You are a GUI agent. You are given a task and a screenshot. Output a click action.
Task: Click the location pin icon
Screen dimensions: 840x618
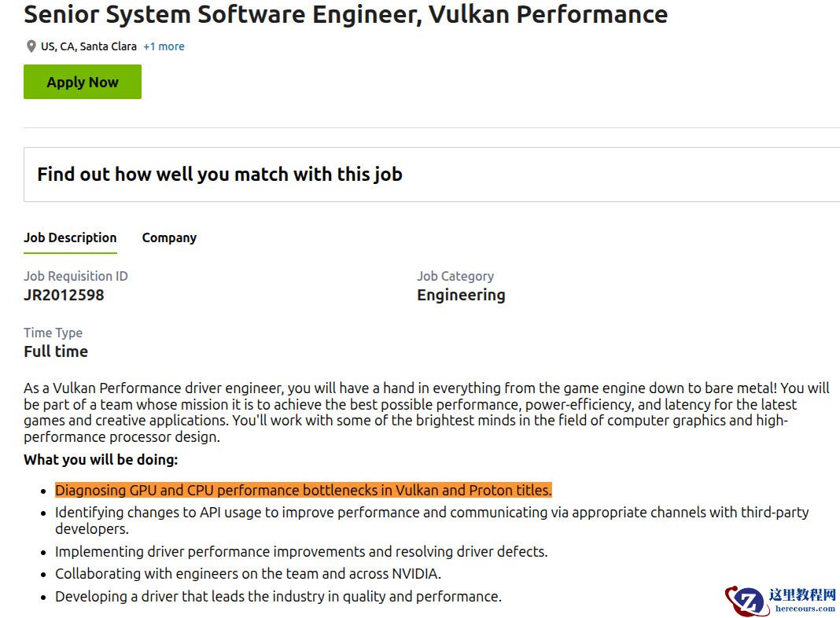click(31, 46)
